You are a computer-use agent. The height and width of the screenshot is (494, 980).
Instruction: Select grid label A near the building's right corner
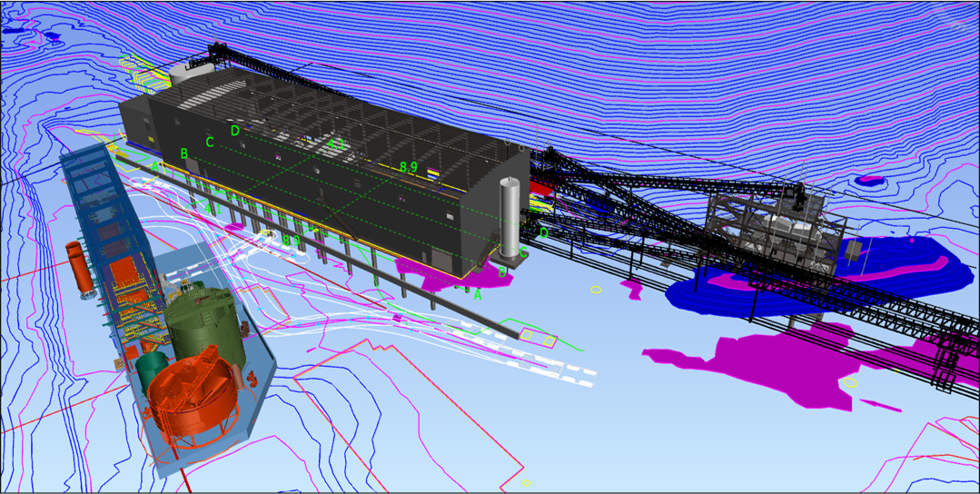click(478, 294)
